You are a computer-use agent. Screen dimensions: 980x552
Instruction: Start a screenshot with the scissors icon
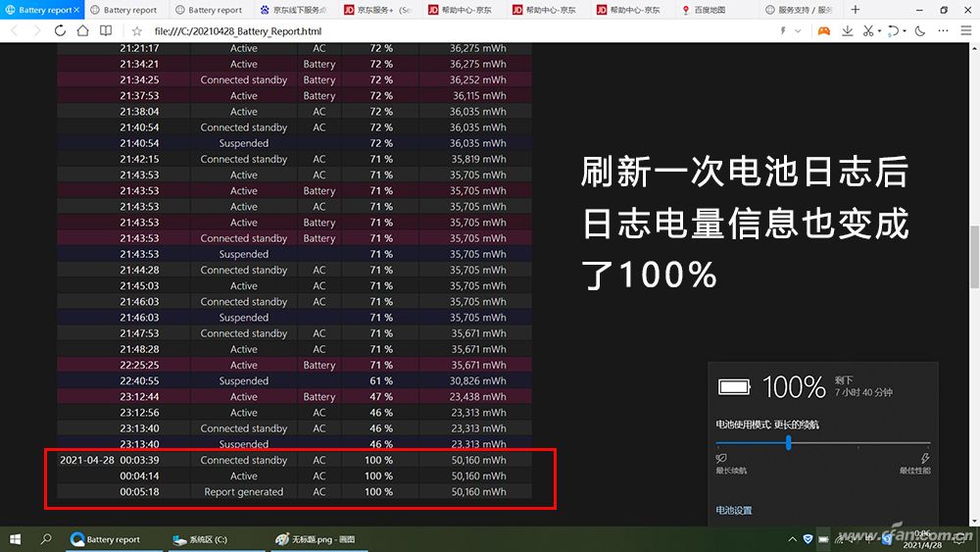coord(868,30)
